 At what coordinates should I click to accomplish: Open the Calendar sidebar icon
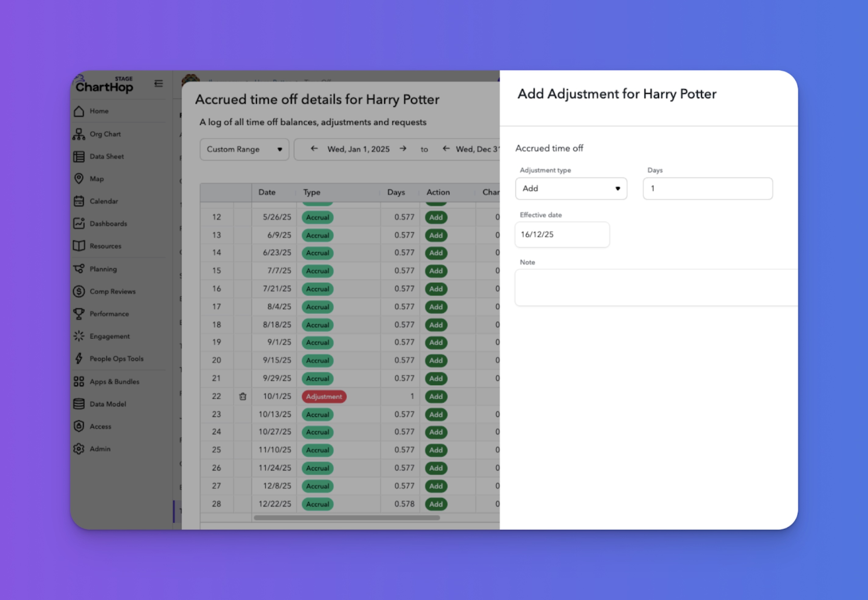(79, 201)
